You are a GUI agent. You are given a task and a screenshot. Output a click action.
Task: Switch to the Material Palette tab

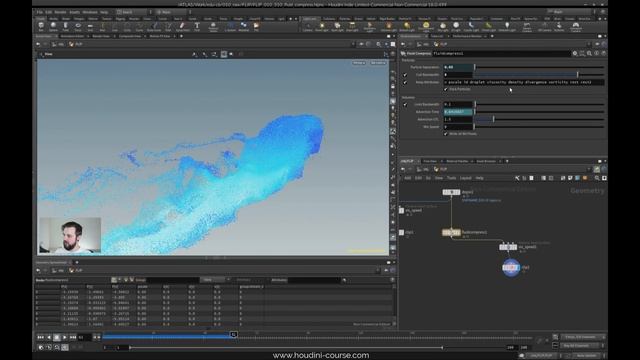point(457,161)
